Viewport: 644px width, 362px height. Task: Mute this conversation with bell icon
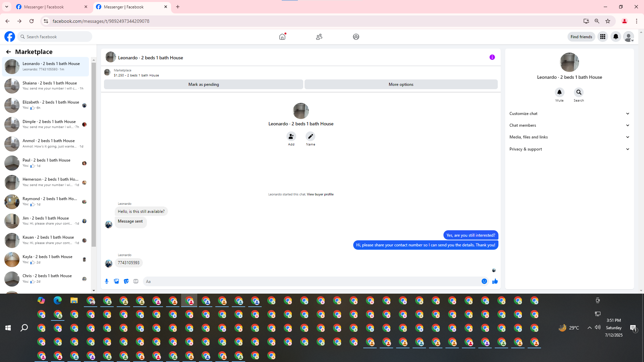(x=559, y=92)
